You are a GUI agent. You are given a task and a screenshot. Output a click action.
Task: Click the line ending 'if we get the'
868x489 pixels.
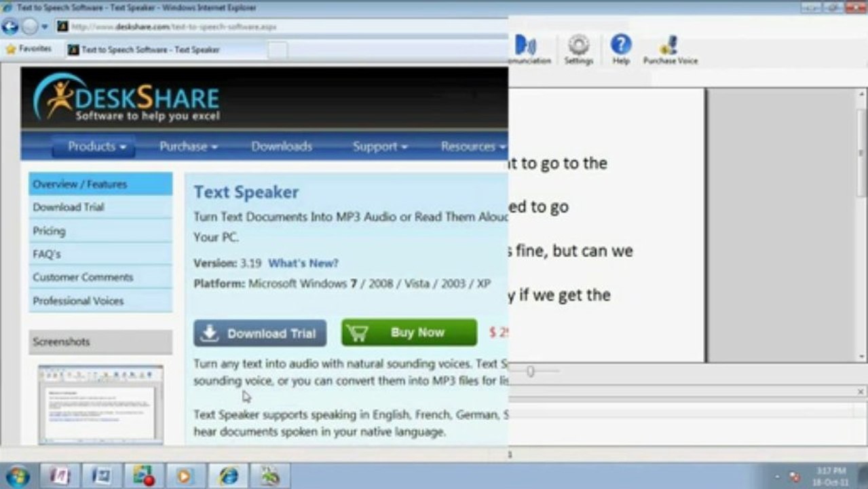point(560,295)
